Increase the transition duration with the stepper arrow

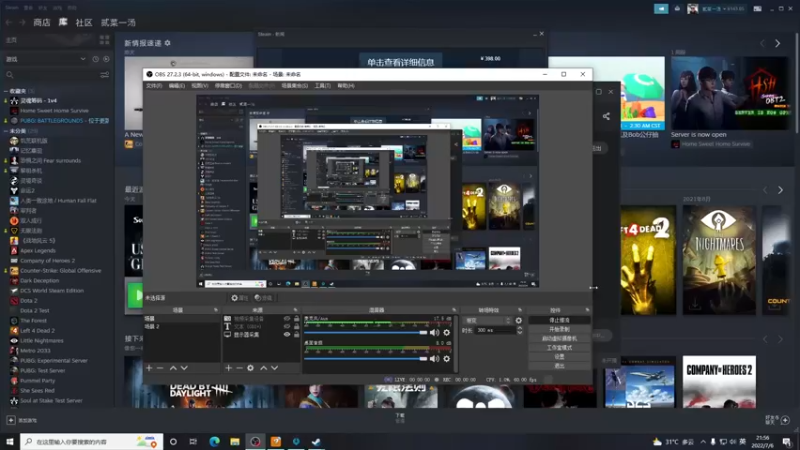520,328
